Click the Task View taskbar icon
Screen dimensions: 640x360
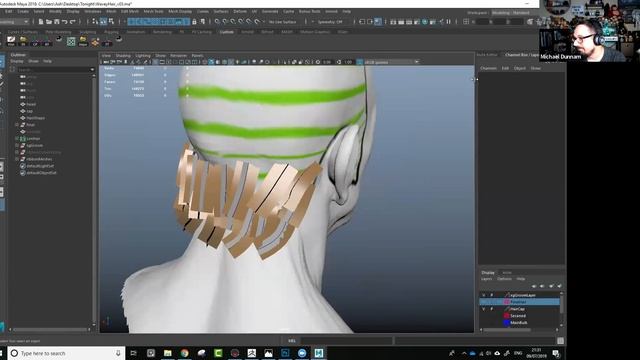[133, 353]
